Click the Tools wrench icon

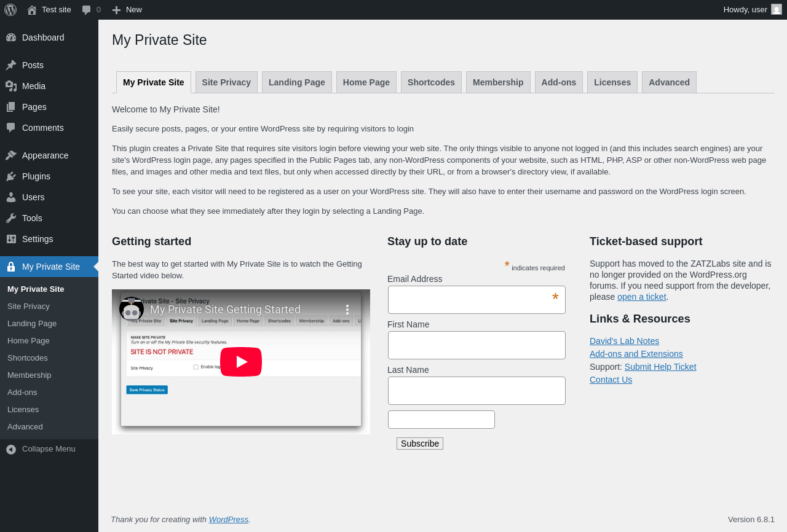[x=11, y=218]
